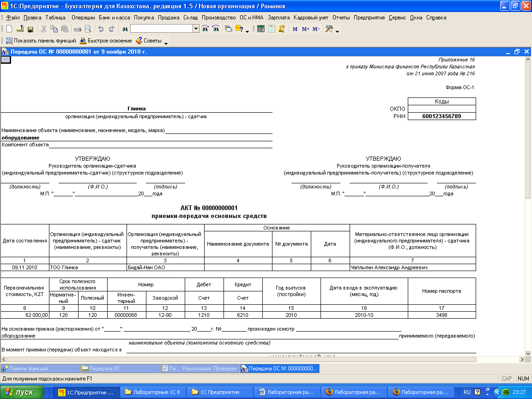Click the Service tools hammer icon
Image resolution: width=532 pixels, height=399 pixels.
(329, 29)
